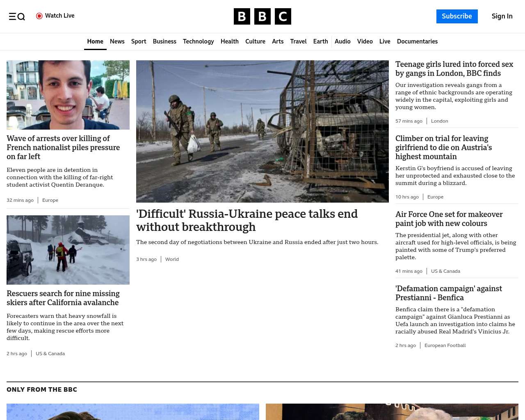Switch to the Sport section

tap(139, 41)
